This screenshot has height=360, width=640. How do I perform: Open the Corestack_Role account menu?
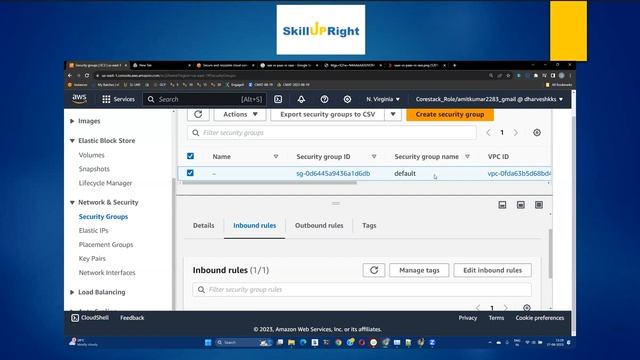point(489,99)
